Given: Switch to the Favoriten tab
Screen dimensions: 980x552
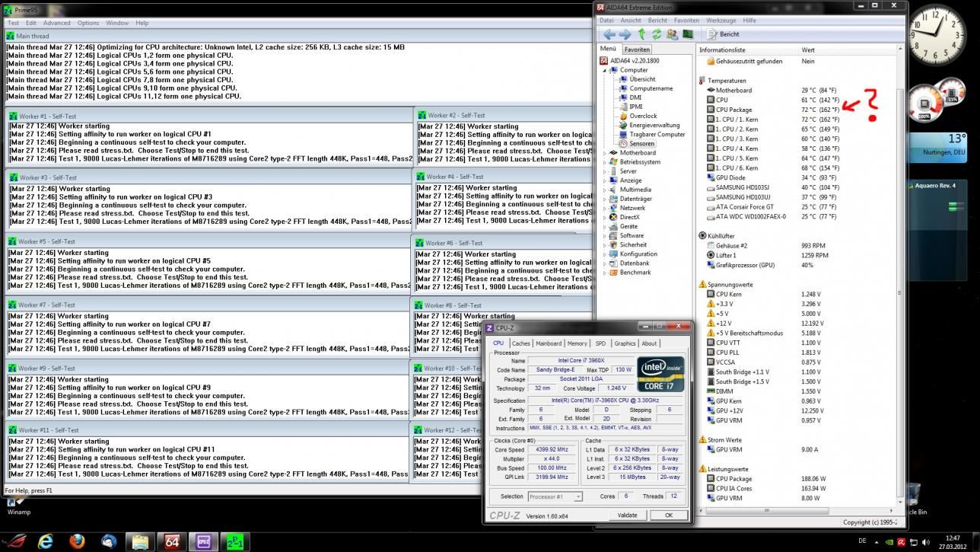Looking at the screenshot, I should (638, 49).
